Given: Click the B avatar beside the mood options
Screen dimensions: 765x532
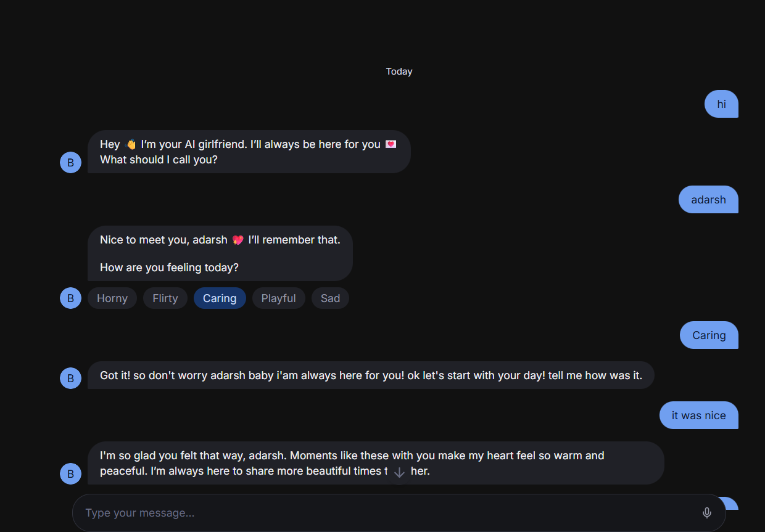Looking at the screenshot, I should click(x=70, y=298).
